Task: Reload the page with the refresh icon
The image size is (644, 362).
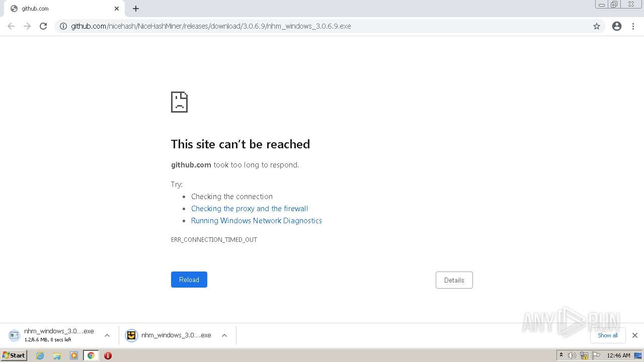Action: point(43,26)
